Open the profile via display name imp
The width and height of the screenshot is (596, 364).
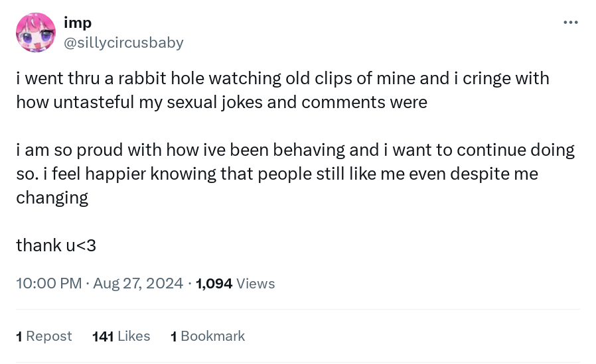point(78,23)
